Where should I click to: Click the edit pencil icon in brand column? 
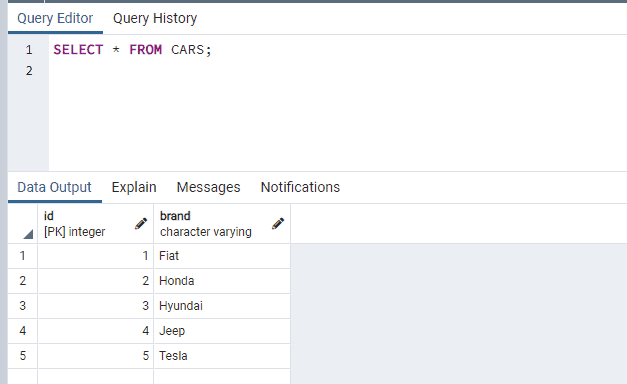click(x=278, y=224)
